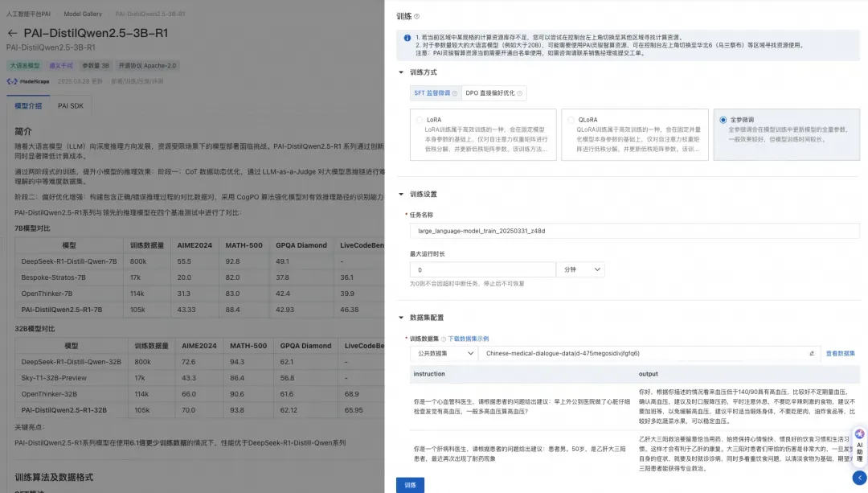Open the 模型介绍 tab
Screen dimensions: 868x493
pyautogui.click(x=28, y=106)
